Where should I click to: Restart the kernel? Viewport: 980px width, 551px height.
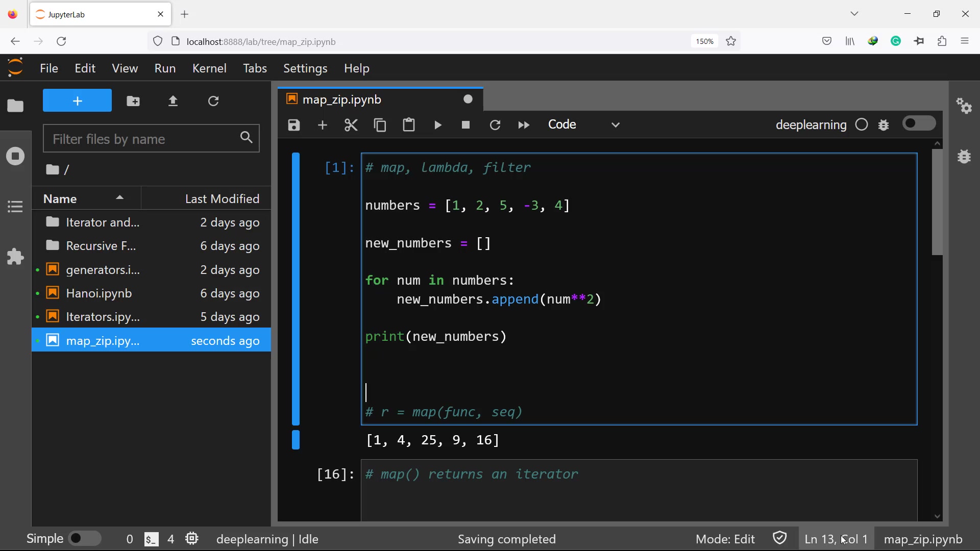[x=495, y=125]
